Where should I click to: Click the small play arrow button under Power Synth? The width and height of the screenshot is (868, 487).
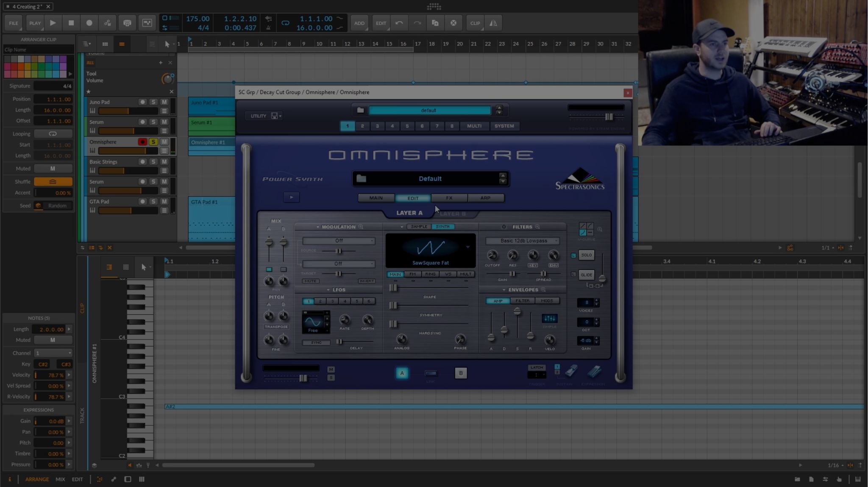tap(291, 197)
